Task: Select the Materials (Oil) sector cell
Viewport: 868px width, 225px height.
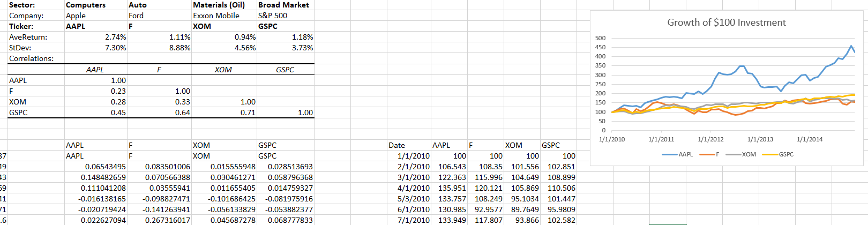Action: 219,5
